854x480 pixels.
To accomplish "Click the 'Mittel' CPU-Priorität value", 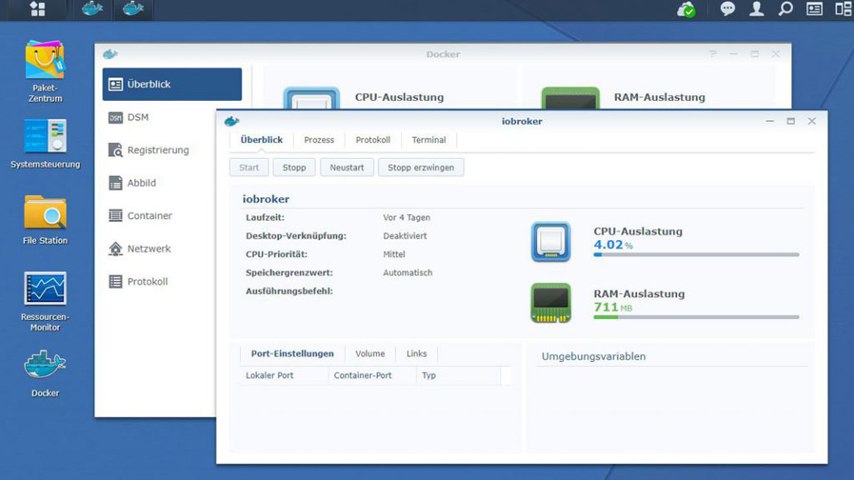I will 394,254.
